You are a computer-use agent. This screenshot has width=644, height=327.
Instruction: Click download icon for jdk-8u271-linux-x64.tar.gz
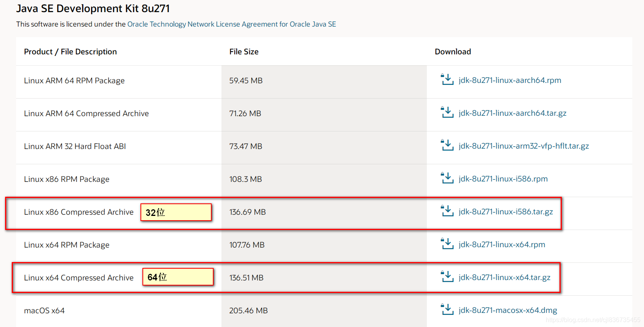(x=447, y=277)
